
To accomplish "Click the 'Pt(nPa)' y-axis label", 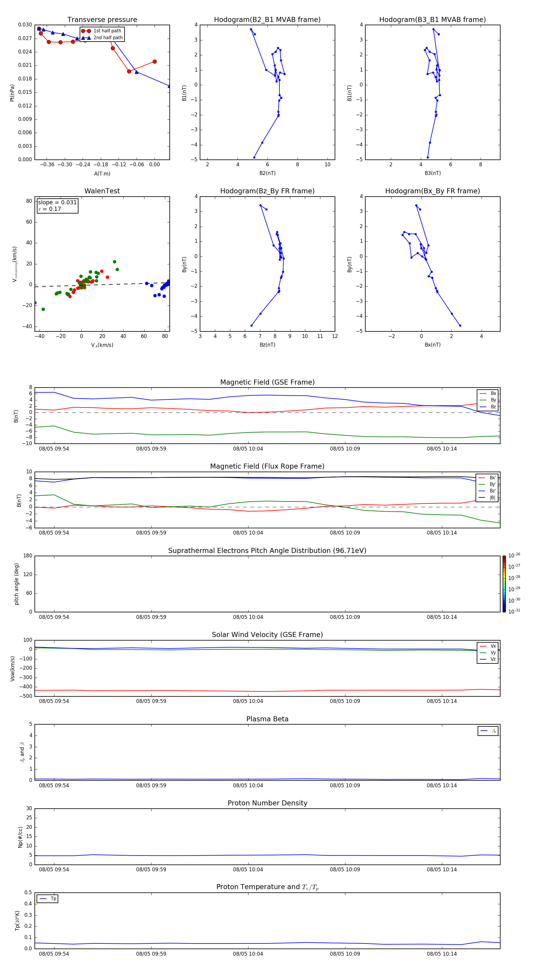I will pyautogui.click(x=12, y=93).
